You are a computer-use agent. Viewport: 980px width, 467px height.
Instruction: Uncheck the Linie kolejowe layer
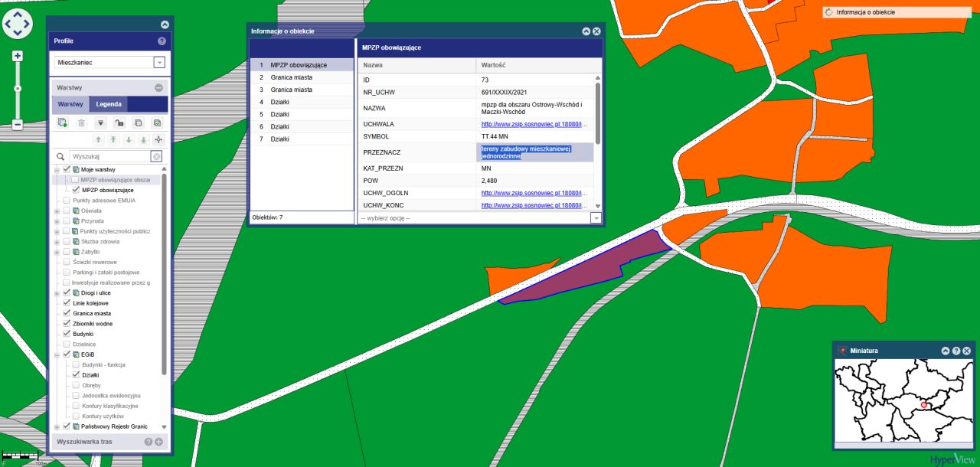(x=67, y=303)
